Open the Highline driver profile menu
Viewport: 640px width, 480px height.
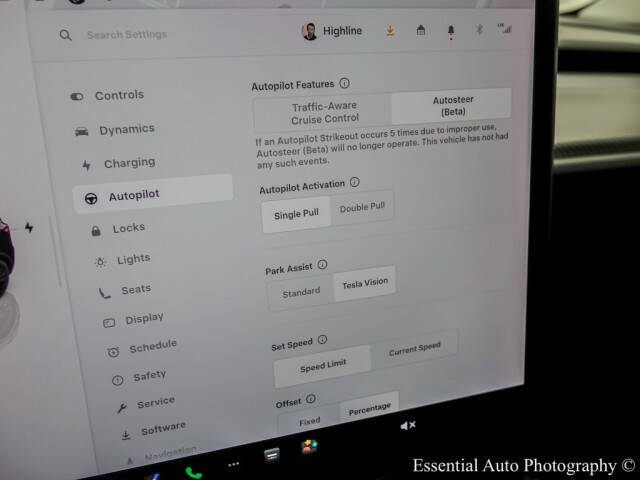click(334, 32)
